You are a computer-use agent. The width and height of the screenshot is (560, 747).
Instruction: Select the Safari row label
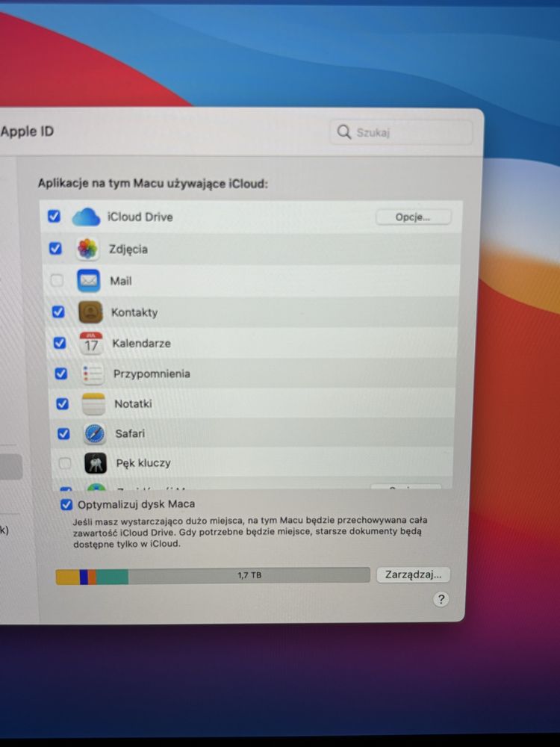130,433
